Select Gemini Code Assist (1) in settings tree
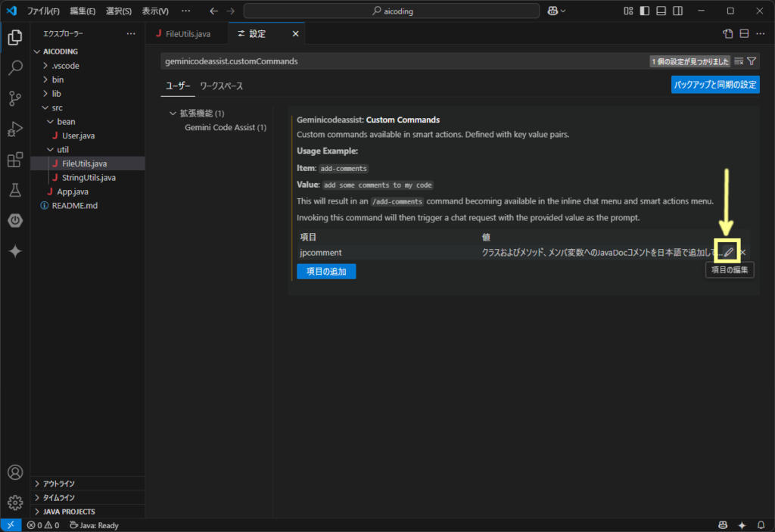Screen dimensions: 775x532 [x=226, y=127]
